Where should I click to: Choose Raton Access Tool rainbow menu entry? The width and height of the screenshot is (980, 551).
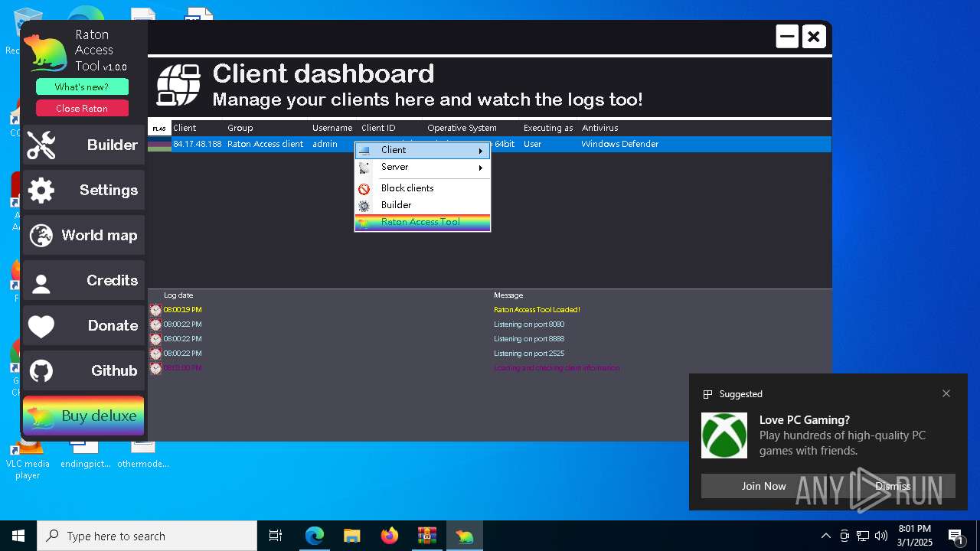click(423, 222)
